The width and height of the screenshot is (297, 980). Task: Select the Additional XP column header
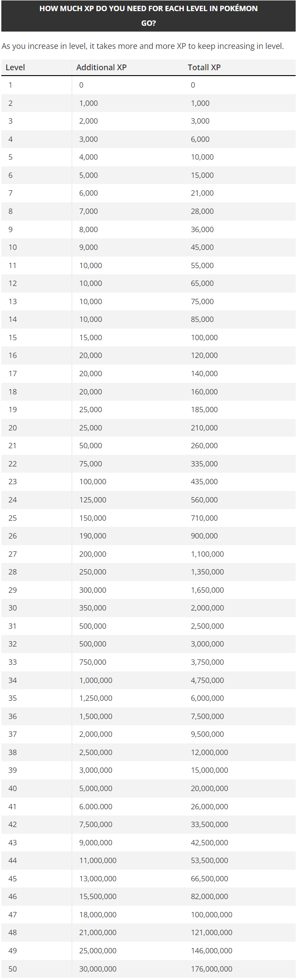[101, 68]
